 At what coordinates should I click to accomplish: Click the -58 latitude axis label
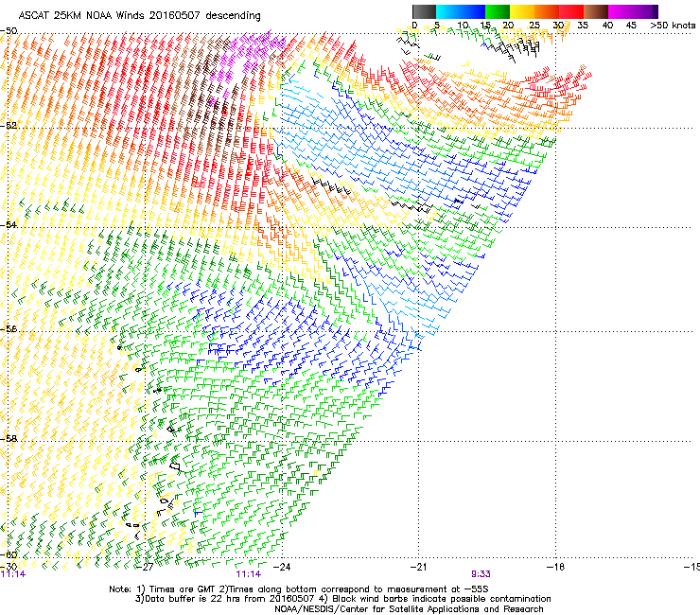point(9,439)
